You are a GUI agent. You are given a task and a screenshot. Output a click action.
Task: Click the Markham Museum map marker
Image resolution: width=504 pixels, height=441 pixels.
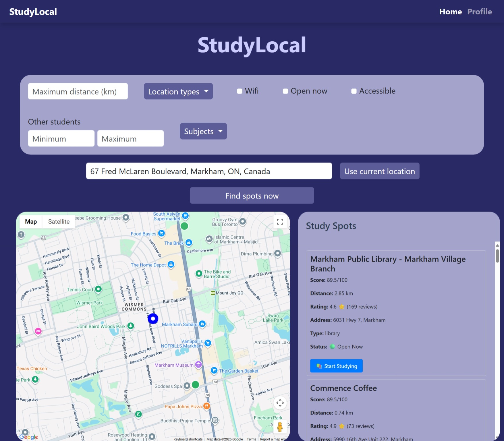(198, 365)
